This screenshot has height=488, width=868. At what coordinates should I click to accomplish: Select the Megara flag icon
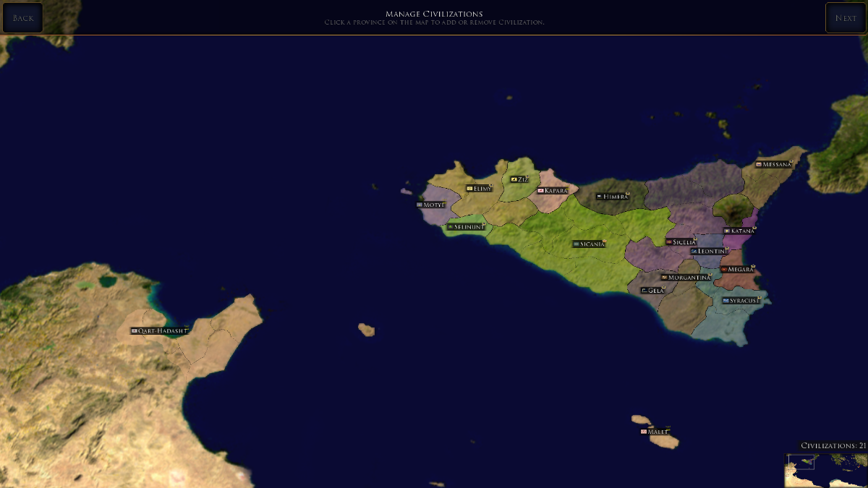point(724,270)
